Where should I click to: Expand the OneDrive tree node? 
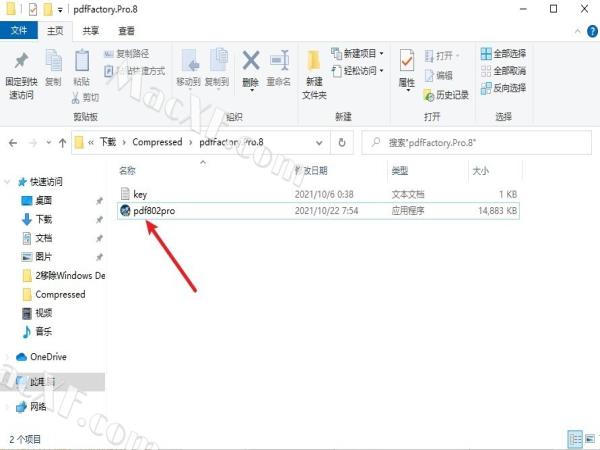[x=7, y=357]
